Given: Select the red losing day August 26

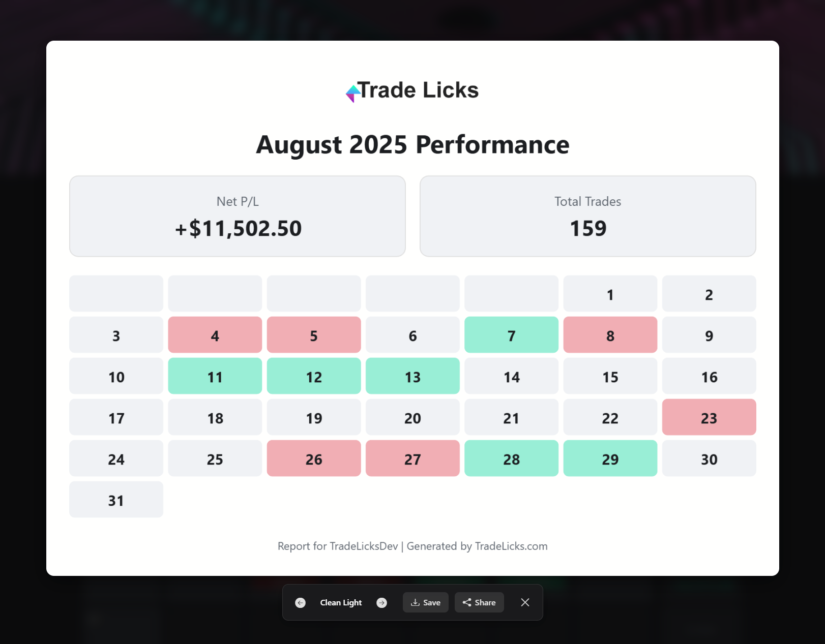Looking at the screenshot, I should 313,458.
